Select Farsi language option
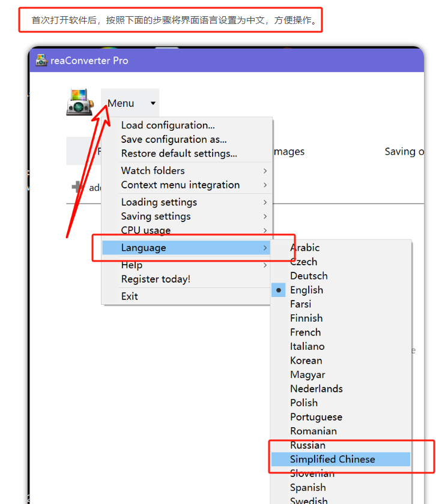Viewport: 436px width, 504px height. (x=341, y=304)
